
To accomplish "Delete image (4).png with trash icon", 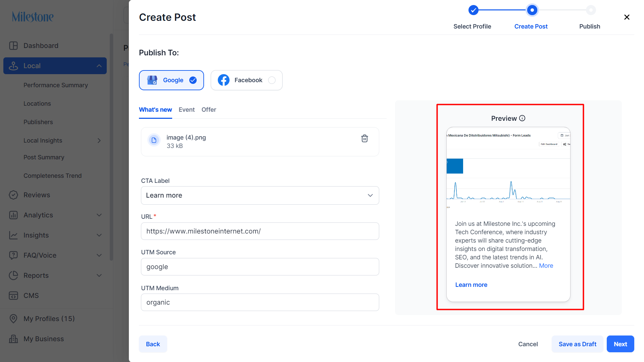I will [364, 138].
